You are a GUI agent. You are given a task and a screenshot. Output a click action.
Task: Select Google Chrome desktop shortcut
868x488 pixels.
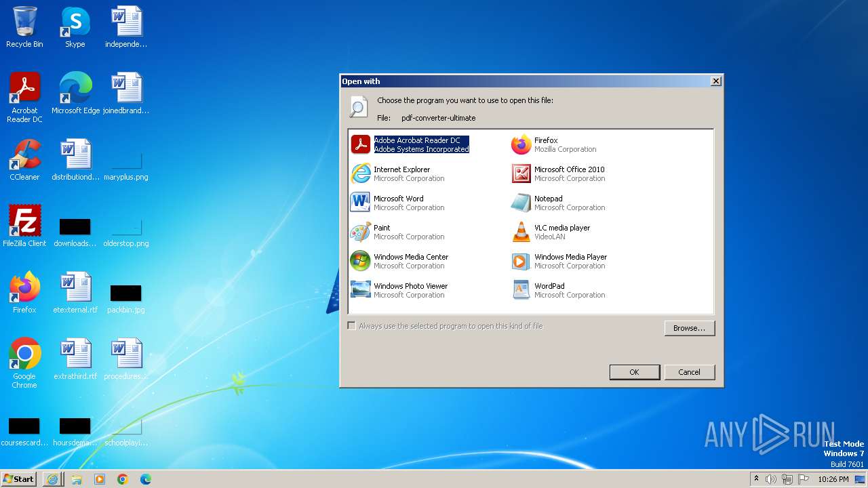coord(24,363)
